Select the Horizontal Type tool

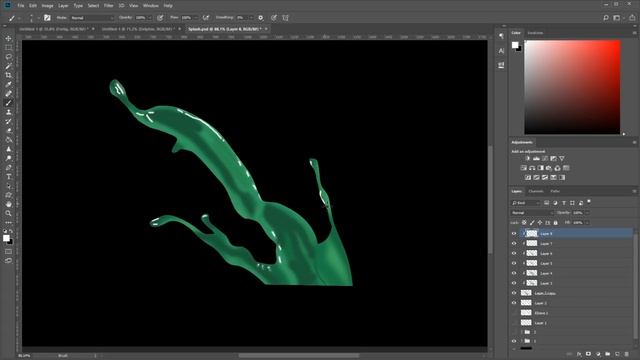pyautogui.click(x=8, y=177)
